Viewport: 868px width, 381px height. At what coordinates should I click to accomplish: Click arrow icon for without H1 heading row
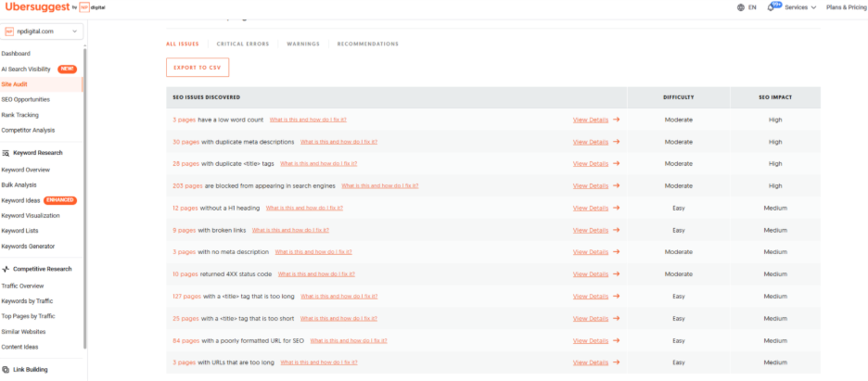pos(616,208)
